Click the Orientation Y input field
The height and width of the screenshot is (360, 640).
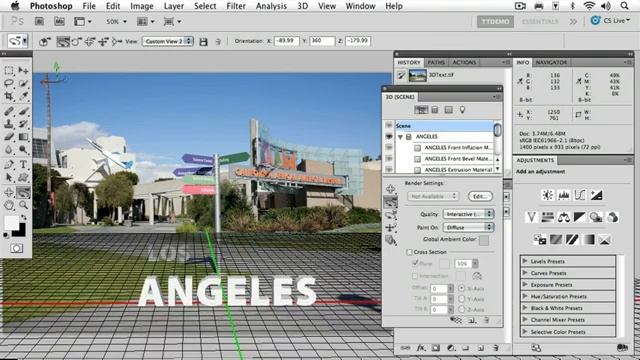pyautogui.click(x=322, y=41)
